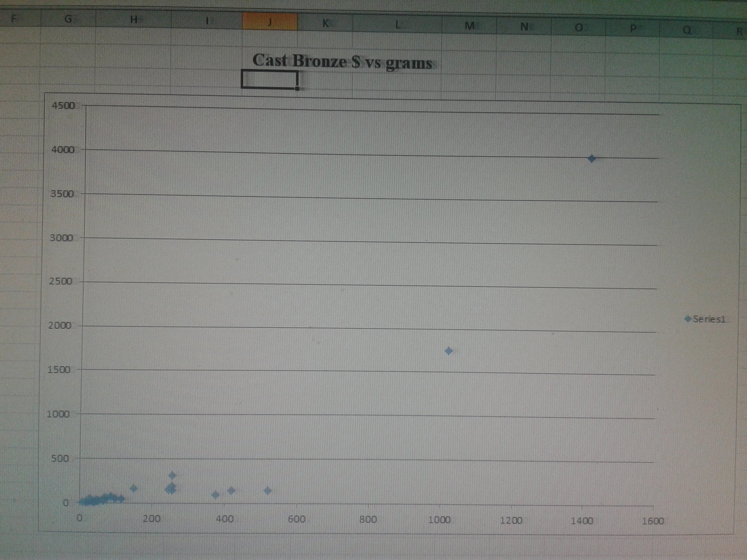747x560 pixels.
Task: Click column F header
Action: [14, 18]
